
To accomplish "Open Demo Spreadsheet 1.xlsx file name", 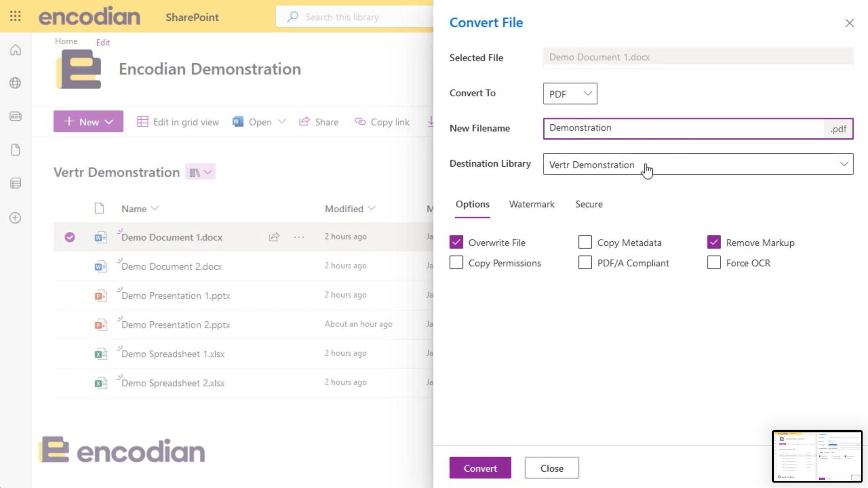I will coord(173,354).
